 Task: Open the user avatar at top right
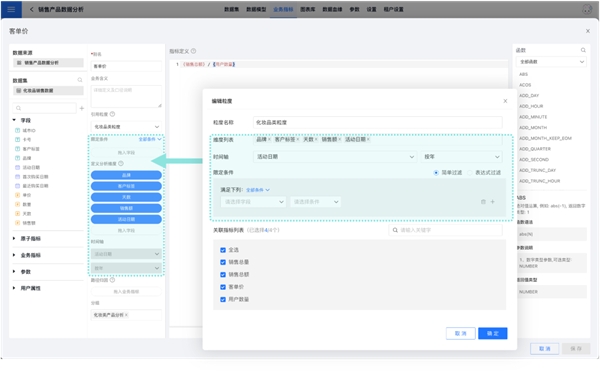click(587, 9)
